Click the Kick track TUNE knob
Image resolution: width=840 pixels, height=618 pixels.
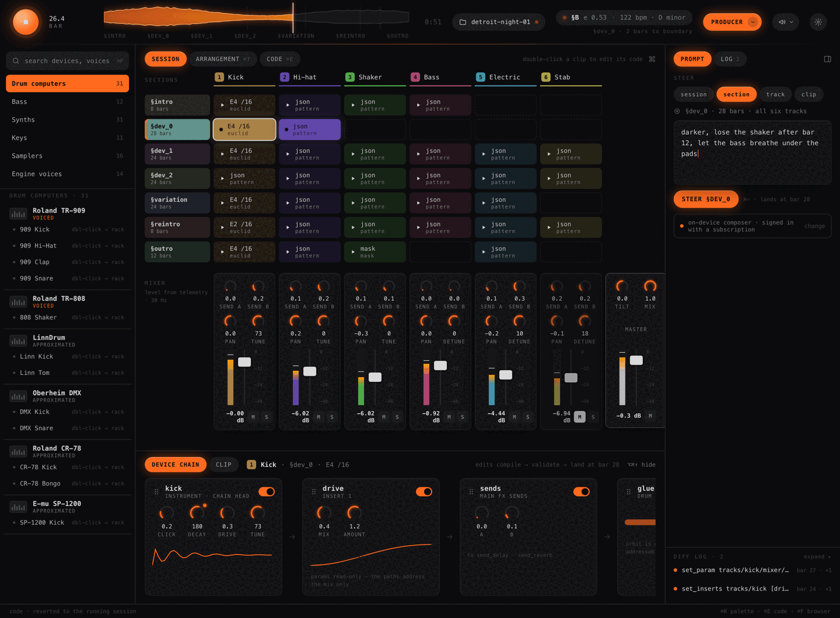[x=258, y=321]
